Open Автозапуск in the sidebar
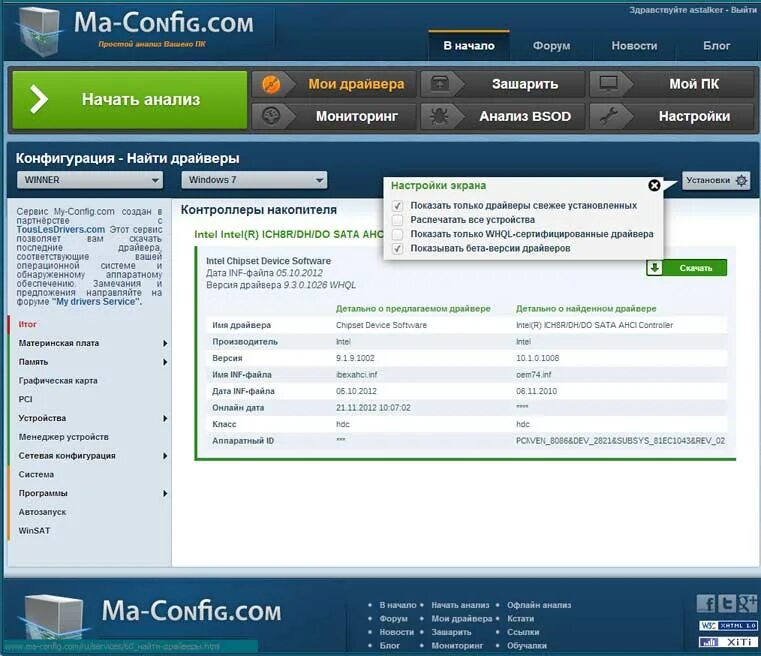This screenshot has height=656, width=761. pyautogui.click(x=42, y=512)
